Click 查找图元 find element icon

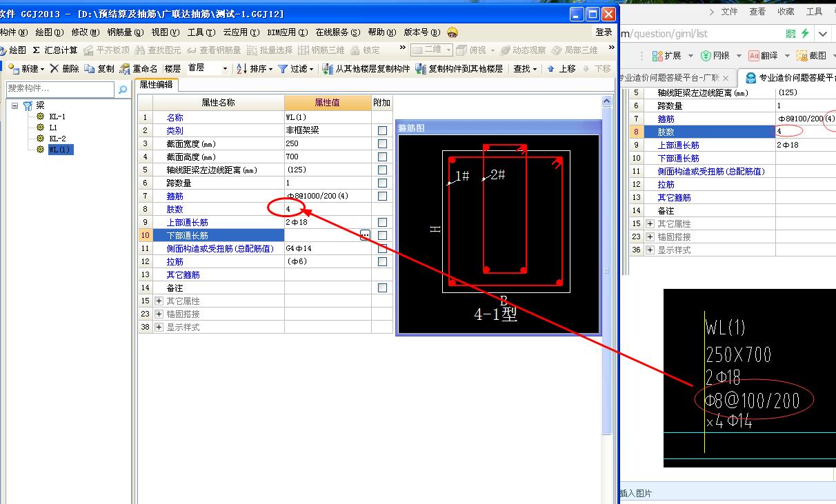[158, 50]
